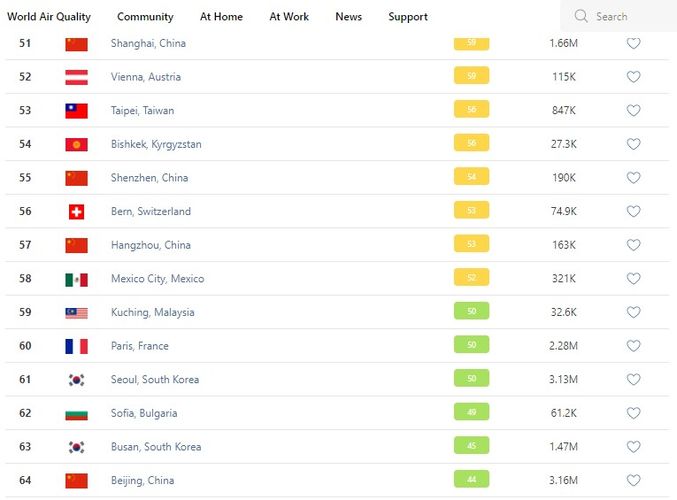
Task: Click the Taiwan flag icon
Action: pyautogui.click(x=76, y=111)
